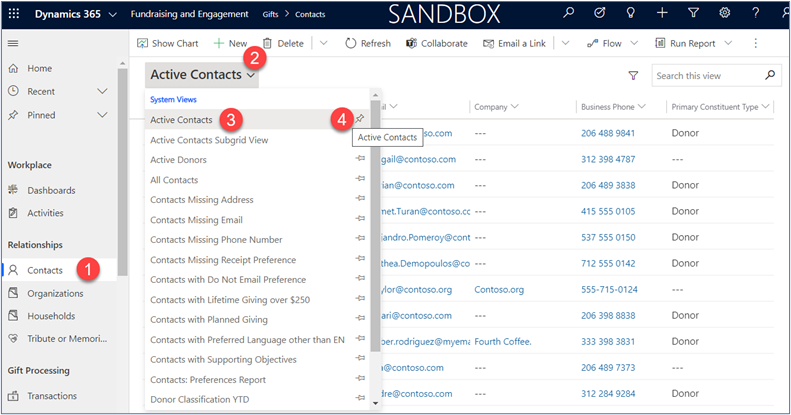Click the hamburger menu to collapse sidebar

(x=13, y=44)
